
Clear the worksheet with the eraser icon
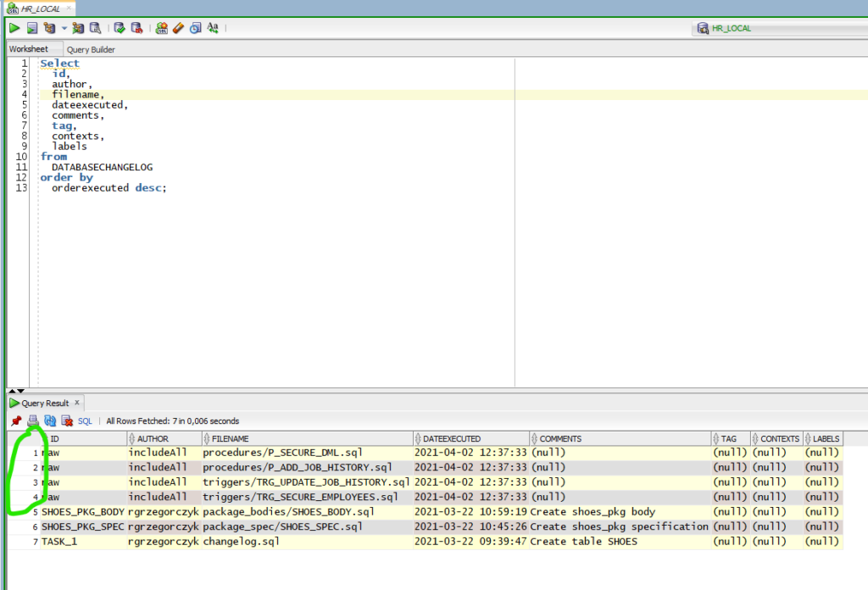(178, 28)
